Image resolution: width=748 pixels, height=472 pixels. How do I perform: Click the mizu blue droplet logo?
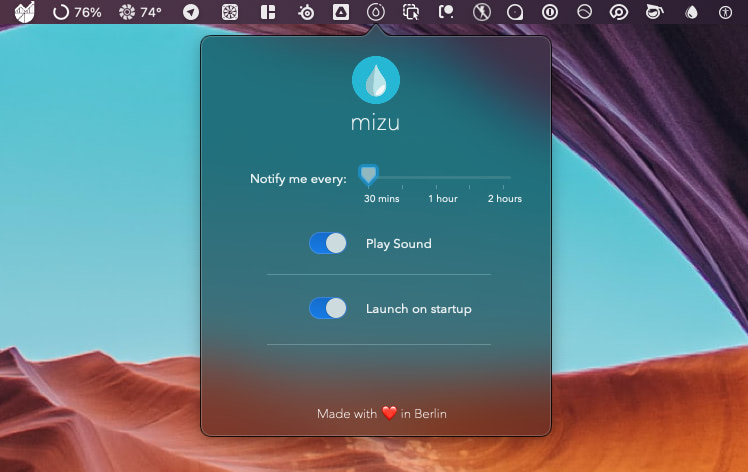pos(376,80)
